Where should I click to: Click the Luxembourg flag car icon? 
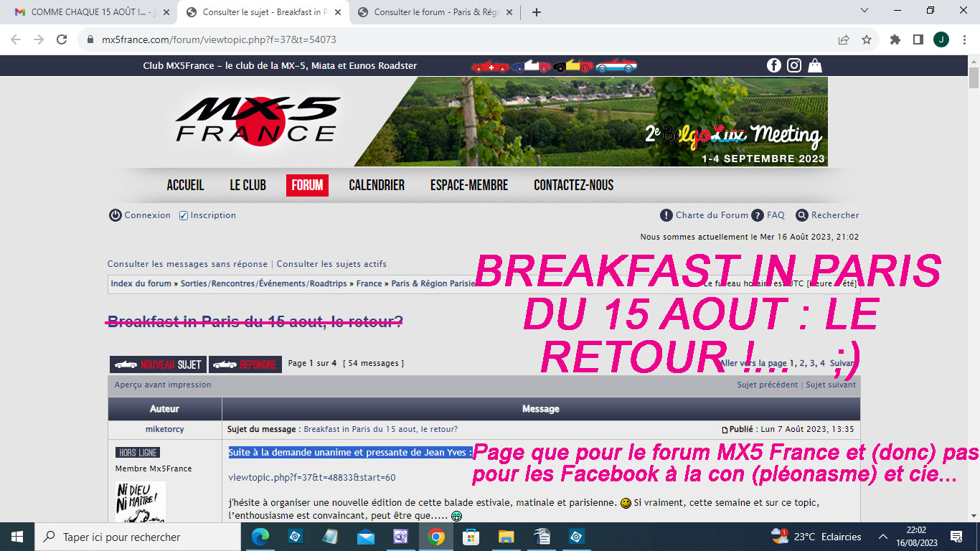pos(616,67)
